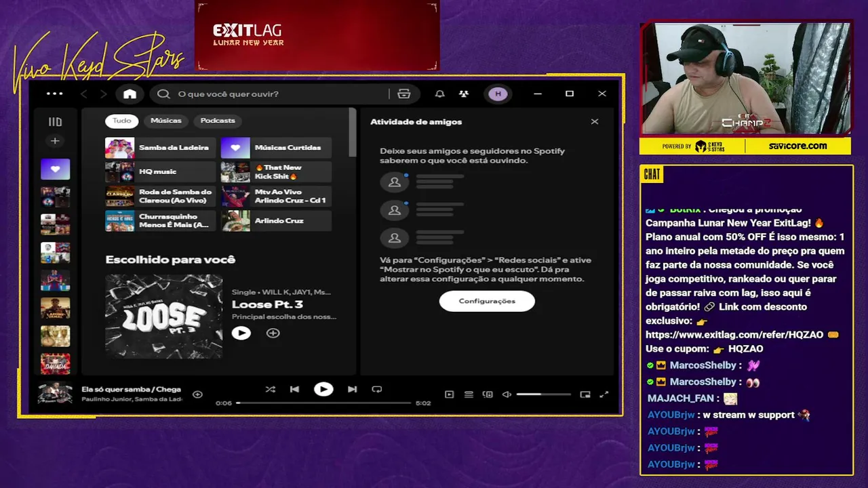This screenshot has width=868, height=488.
Task: Open the playback queue
Action: 469,394
